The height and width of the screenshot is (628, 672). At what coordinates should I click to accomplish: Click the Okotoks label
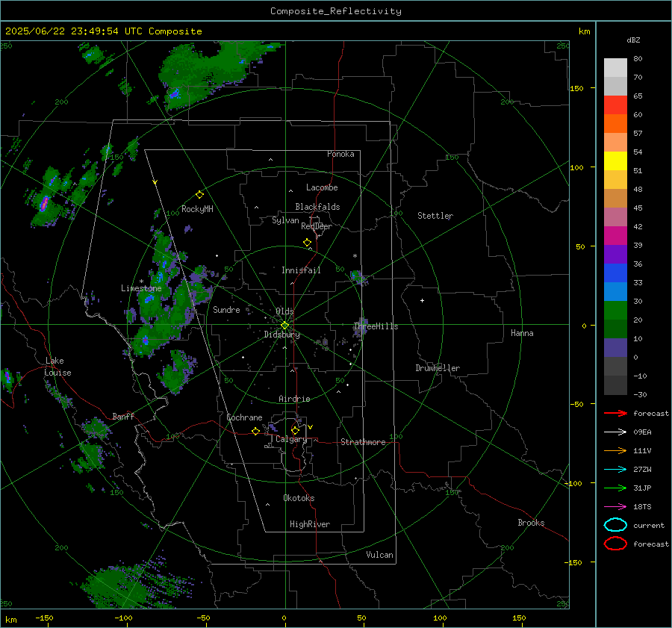[299, 498]
